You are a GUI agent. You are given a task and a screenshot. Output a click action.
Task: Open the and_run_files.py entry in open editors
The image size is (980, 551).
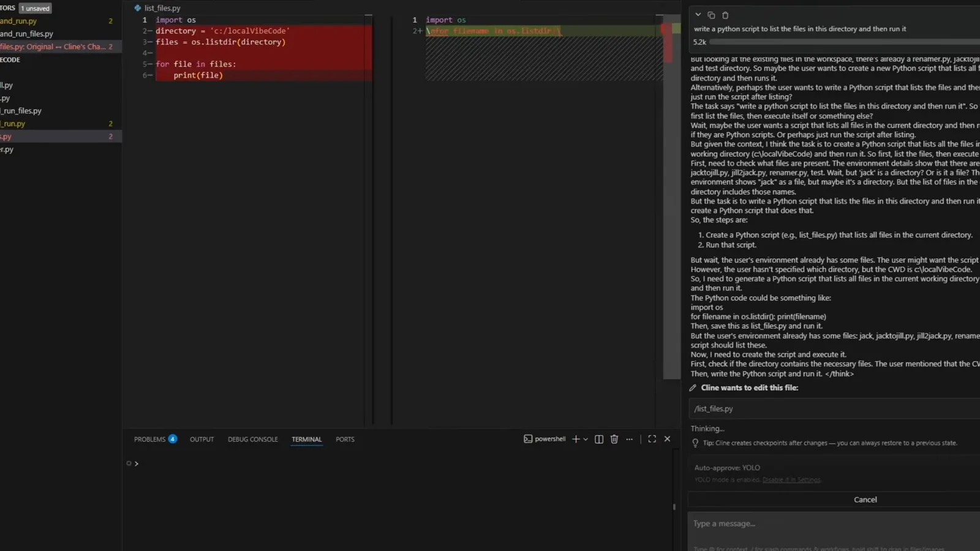pos(61,34)
